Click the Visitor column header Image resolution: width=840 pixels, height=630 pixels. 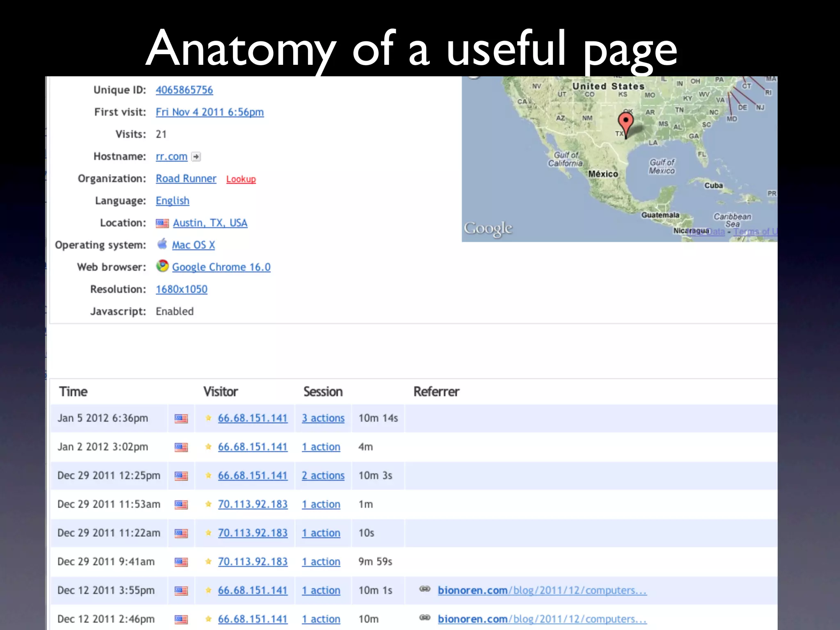click(221, 392)
